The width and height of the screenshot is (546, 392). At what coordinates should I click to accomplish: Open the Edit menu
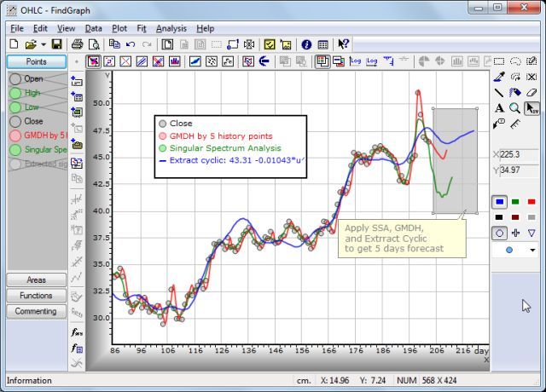tap(40, 28)
